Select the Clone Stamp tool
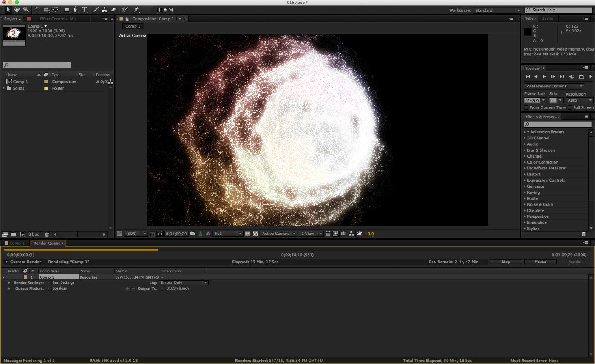This screenshot has width=595, height=364. pyautogui.click(x=105, y=9)
